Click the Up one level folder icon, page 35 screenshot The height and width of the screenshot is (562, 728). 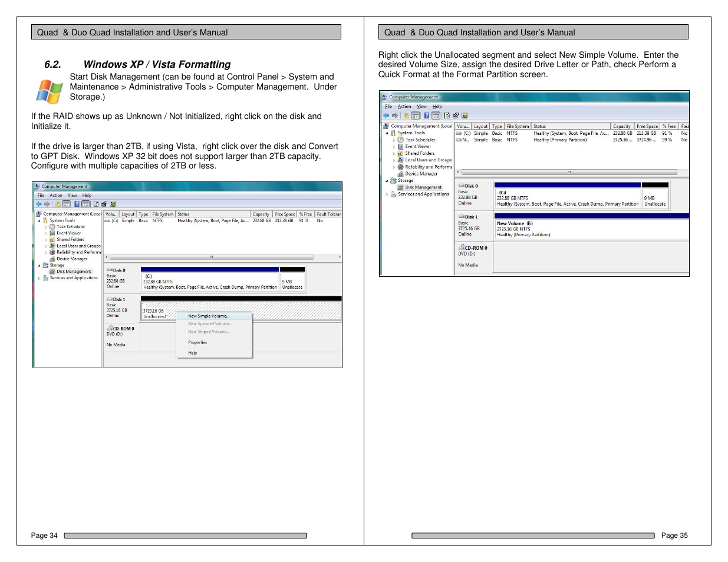(x=406, y=115)
